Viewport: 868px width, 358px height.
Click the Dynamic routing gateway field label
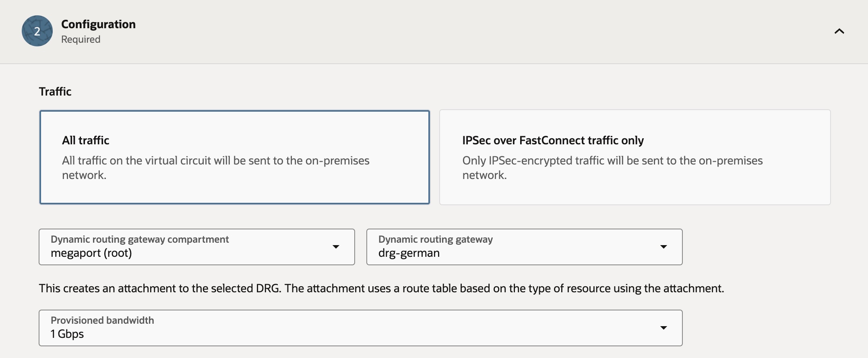pyautogui.click(x=435, y=239)
